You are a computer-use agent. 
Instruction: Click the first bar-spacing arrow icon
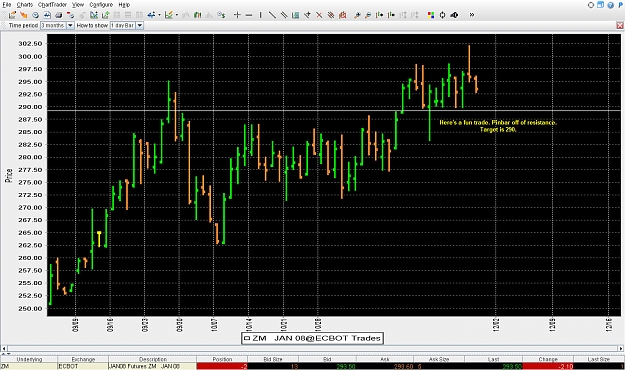(379, 15)
